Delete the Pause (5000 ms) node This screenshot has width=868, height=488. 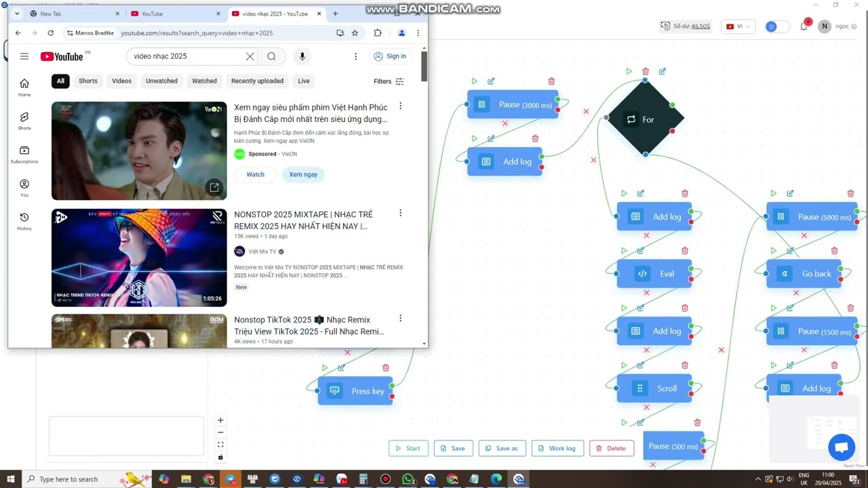(850, 193)
